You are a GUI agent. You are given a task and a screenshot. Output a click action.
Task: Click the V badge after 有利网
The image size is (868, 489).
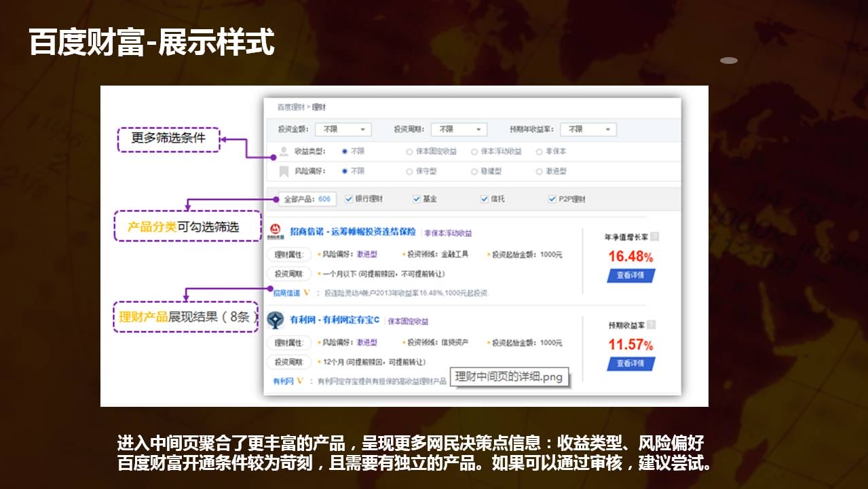coord(299,381)
